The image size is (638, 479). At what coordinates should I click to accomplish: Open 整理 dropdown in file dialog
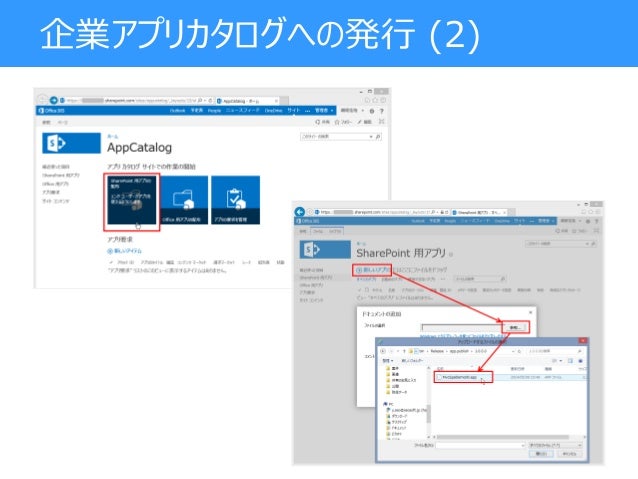pos(387,361)
